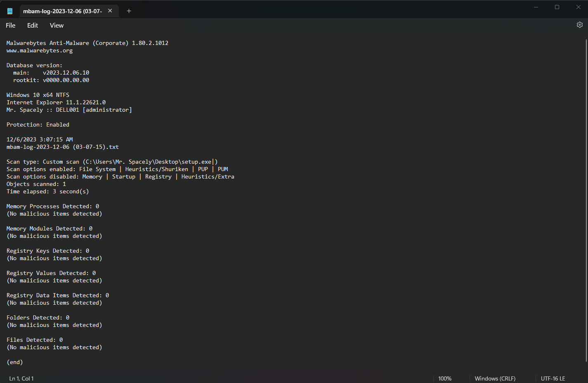Click 'No malicious items detected' under Memory Processes

click(x=54, y=214)
